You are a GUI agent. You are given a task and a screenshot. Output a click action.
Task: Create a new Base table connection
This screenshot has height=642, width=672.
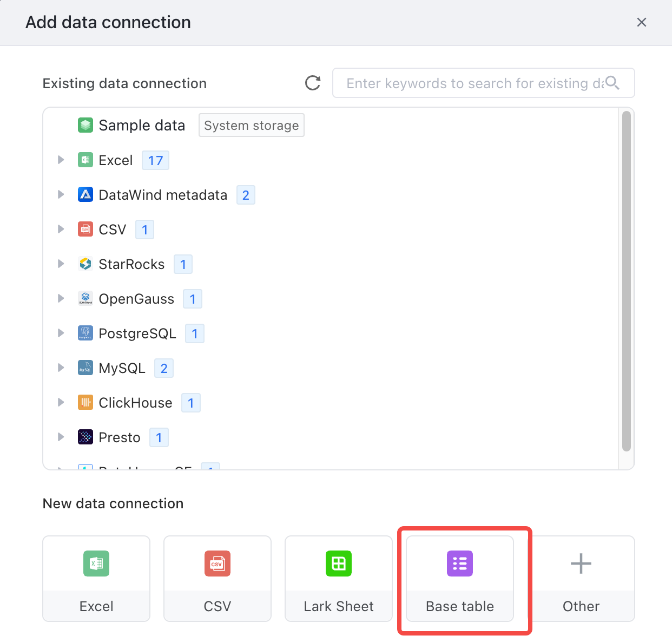click(x=460, y=579)
